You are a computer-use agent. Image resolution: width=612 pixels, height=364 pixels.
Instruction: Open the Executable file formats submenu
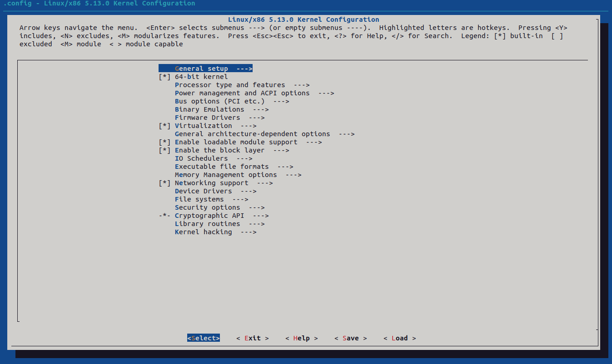click(234, 167)
